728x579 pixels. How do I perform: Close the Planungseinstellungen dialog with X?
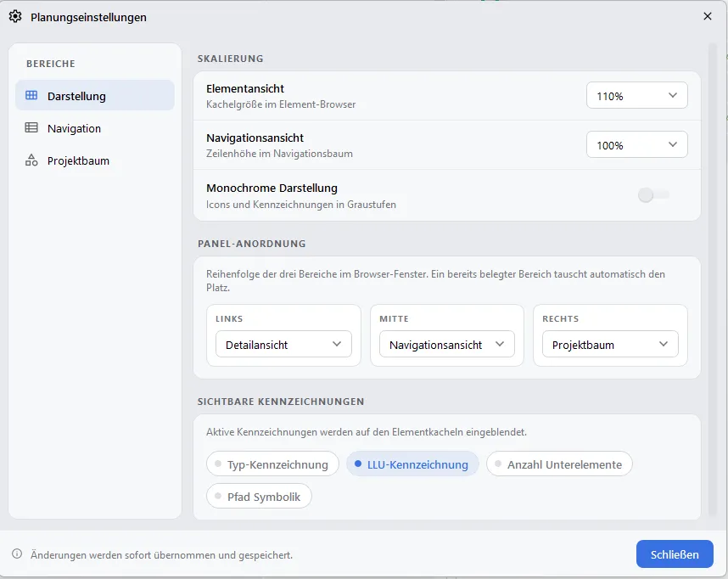[707, 16]
